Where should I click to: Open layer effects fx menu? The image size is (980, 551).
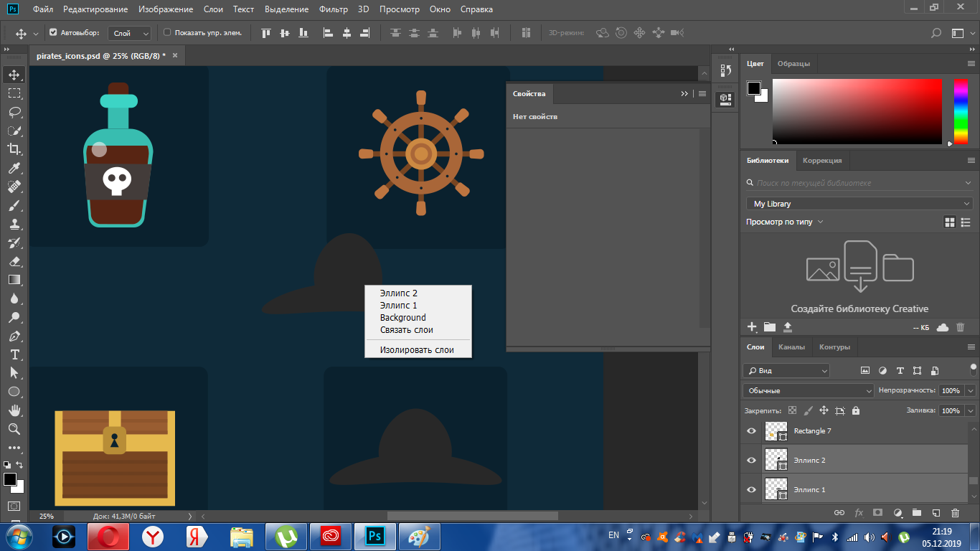(859, 513)
